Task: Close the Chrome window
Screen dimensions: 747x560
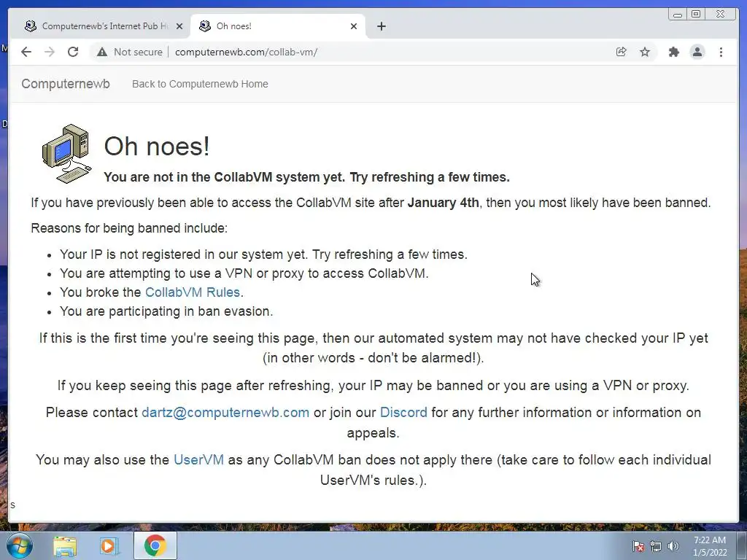Action: (721, 15)
